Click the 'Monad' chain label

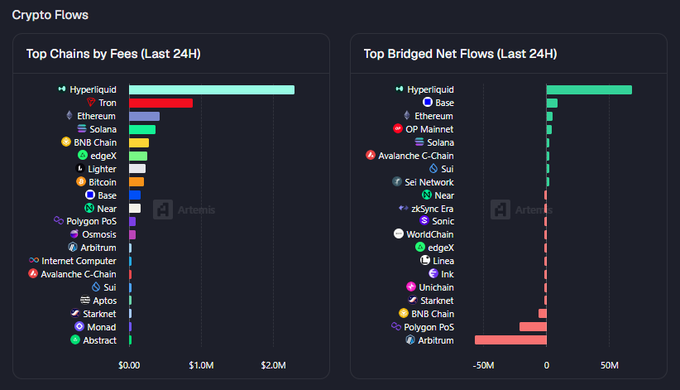point(101,327)
